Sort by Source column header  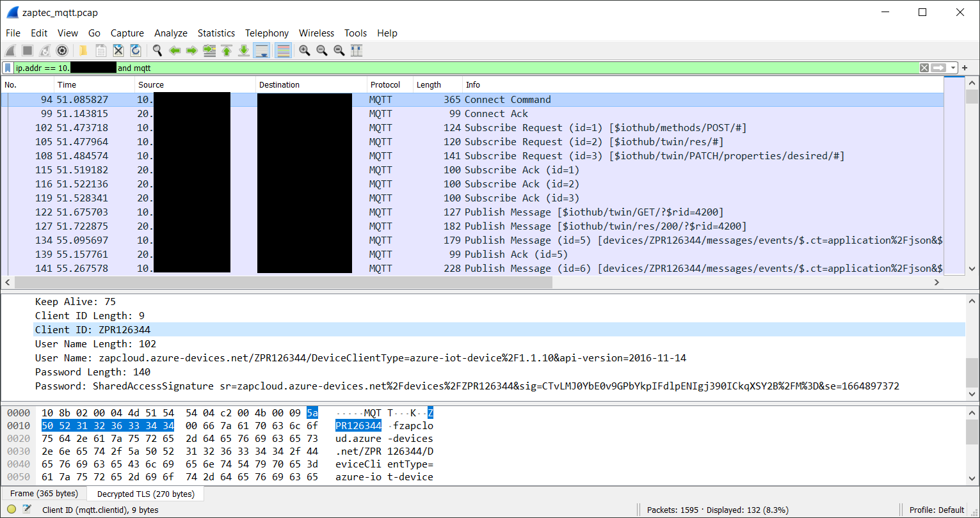click(195, 84)
